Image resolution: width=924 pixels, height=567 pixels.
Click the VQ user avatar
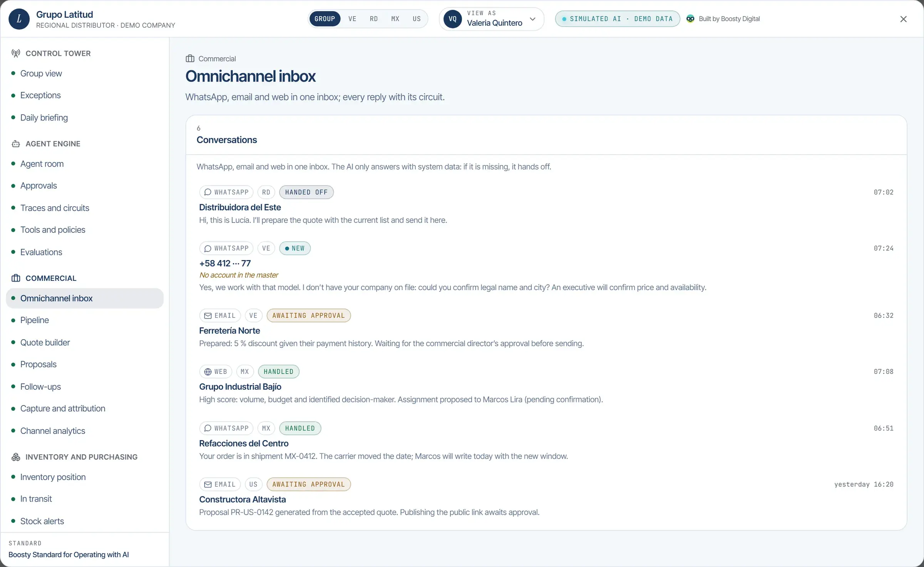click(453, 19)
